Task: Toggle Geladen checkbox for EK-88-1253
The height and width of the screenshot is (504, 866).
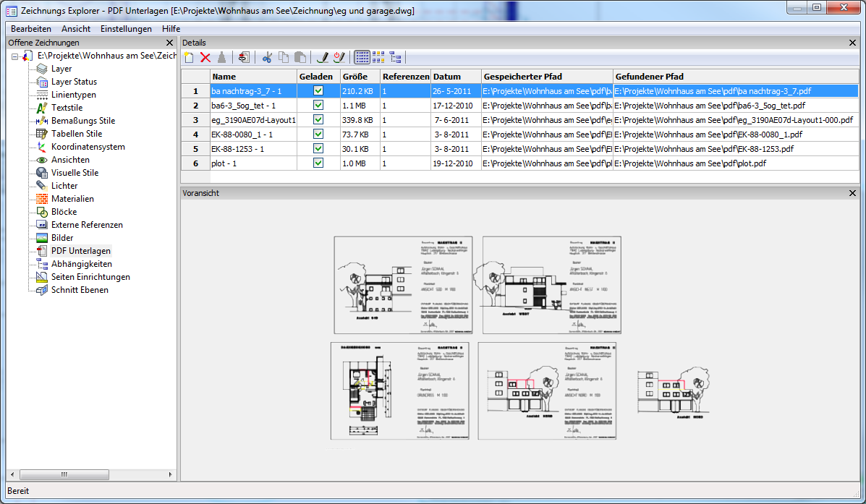Action: coord(318,148)
